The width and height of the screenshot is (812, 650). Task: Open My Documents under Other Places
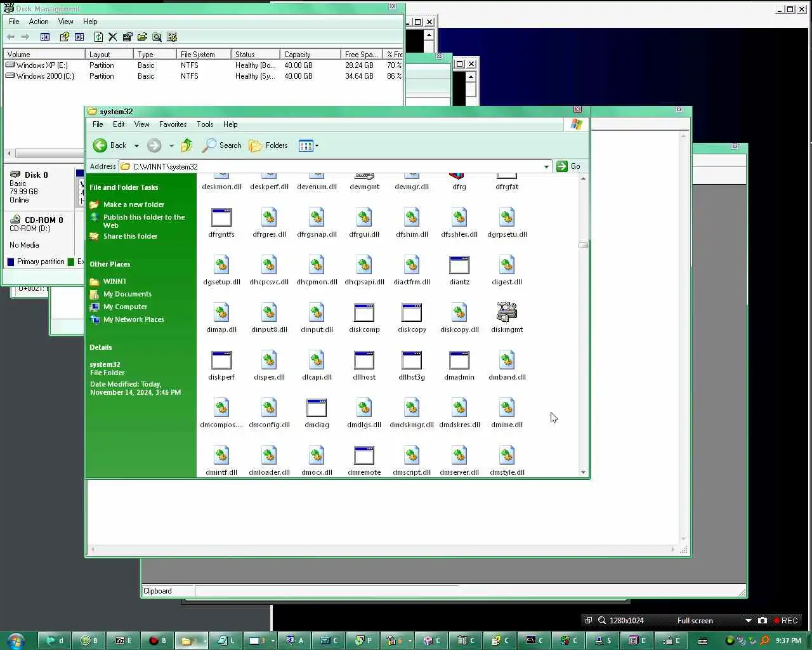[x=128, y=294]
